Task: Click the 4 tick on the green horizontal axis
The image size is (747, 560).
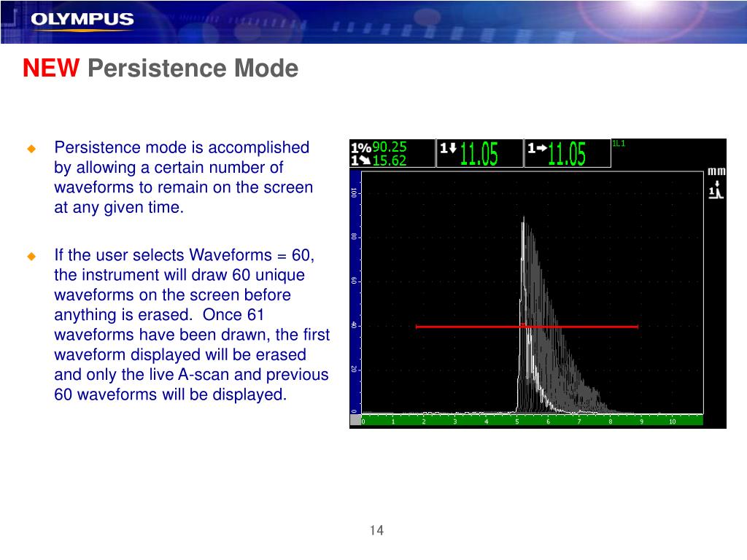Action: pyautogui.click(x=486, y=421)
